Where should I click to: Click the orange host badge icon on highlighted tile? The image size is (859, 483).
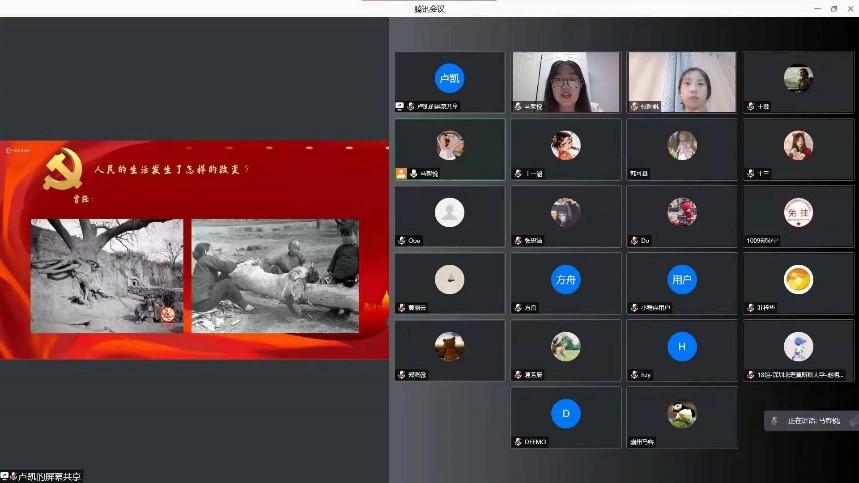[401, 173]
